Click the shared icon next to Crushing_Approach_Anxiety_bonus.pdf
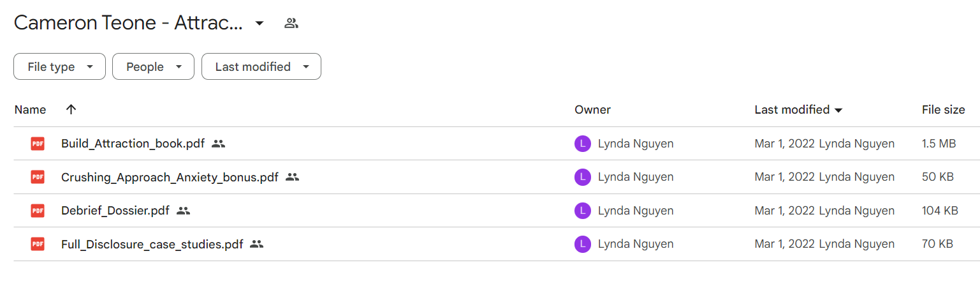The width and height of the screenshot is (980, 288). click(293, 177)
